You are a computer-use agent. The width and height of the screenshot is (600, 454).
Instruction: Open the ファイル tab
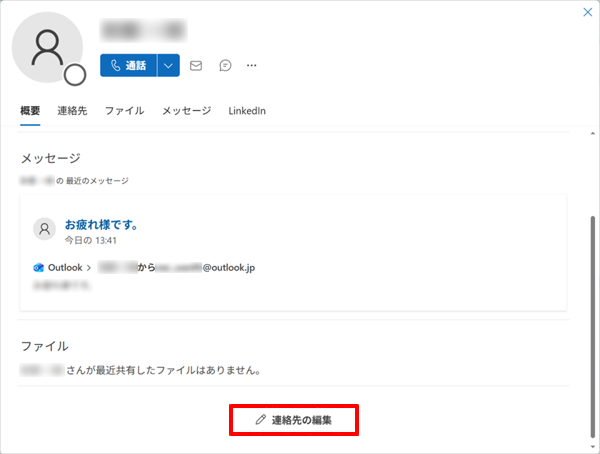(x=124, y=111)
